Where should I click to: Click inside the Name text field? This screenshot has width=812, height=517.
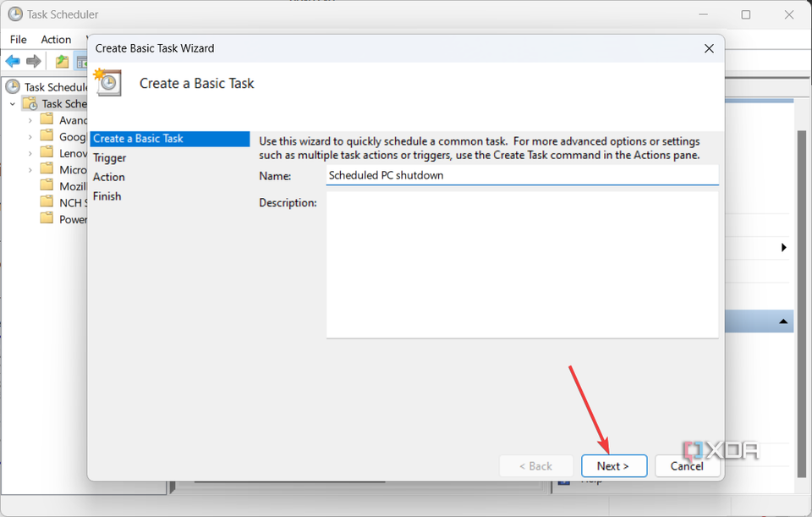click(x=520, y=175)
